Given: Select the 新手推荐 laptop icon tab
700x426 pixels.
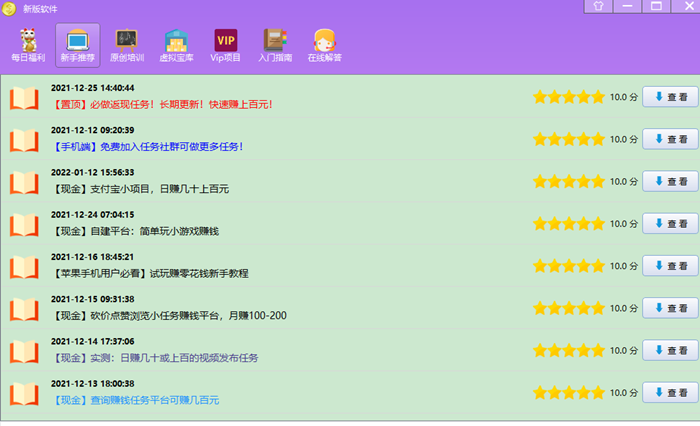Looking at the screenshot, I should click(78, 45).
